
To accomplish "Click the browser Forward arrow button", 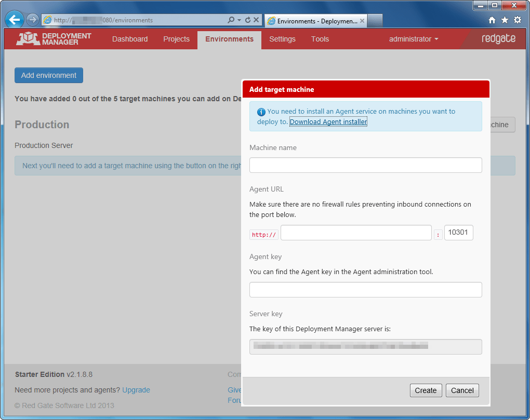I will [32, 20].
